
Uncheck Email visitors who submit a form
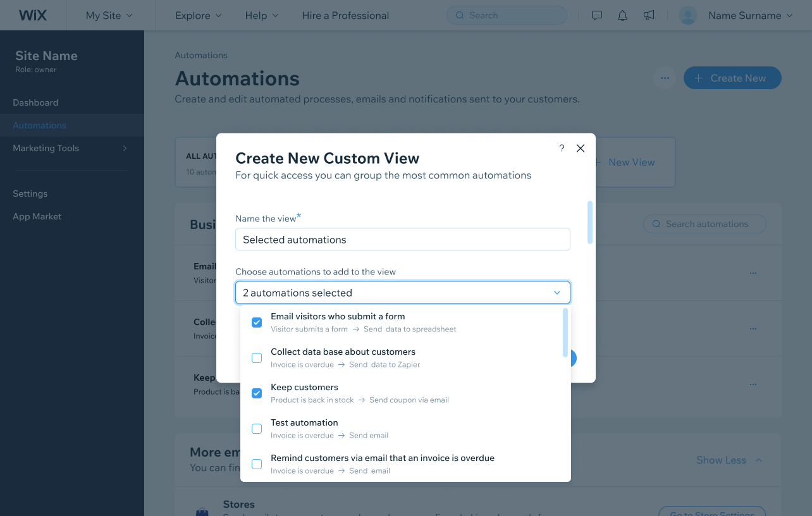257,322
